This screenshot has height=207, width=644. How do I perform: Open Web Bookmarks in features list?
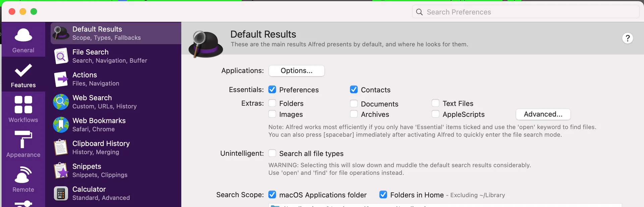[116, 124]
